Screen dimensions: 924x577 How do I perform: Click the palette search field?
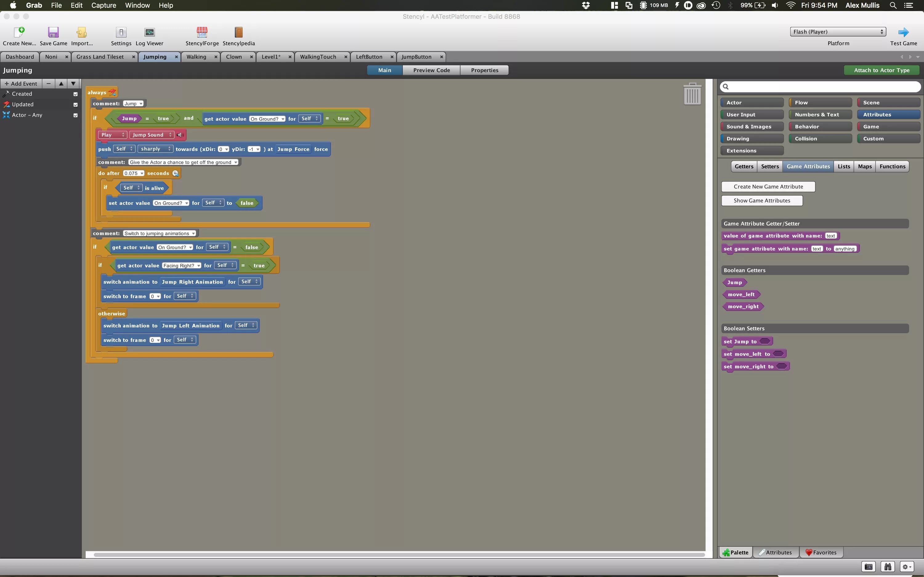tap(821, 86)
